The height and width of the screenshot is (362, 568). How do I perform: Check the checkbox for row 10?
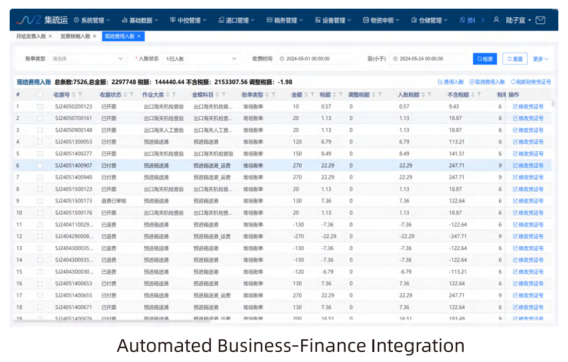(40, 213)
